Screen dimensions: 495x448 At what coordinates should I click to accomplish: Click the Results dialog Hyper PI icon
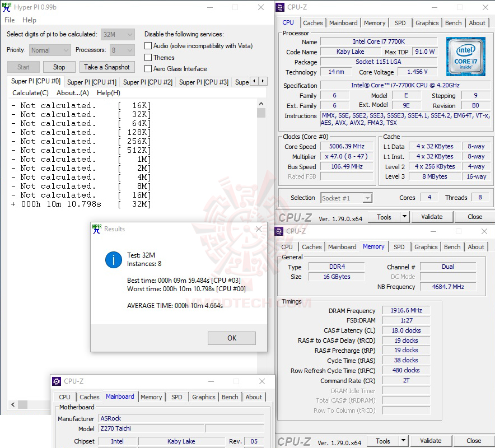pos(97,229)
